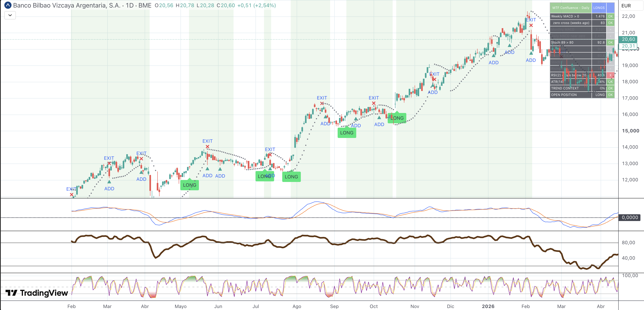Click the MACD pane 0,0000 axis label
This screenshot has height=310, width=644.
630,217
